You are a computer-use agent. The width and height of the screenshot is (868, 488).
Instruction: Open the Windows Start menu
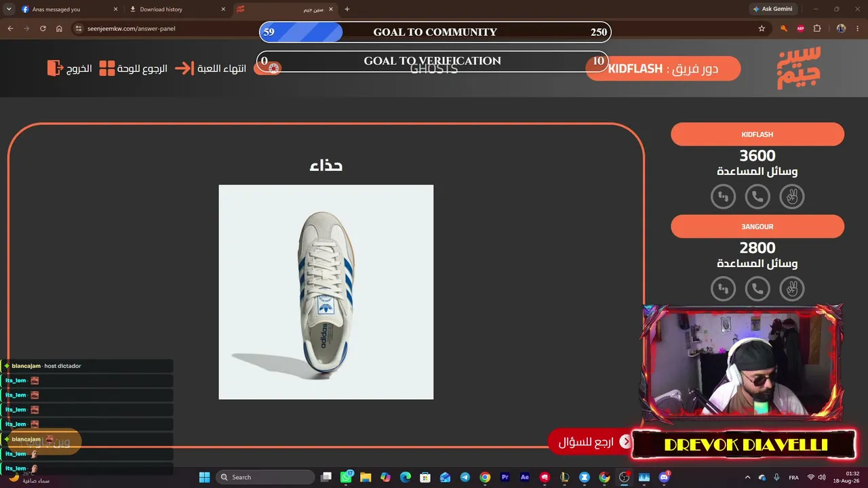(204, 477)
